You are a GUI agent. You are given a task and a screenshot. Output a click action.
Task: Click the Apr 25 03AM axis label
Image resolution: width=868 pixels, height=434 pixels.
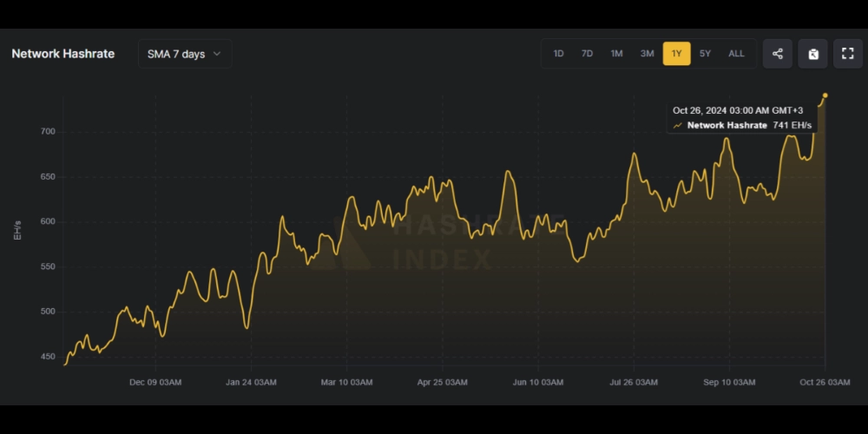[x=443, y=382]
